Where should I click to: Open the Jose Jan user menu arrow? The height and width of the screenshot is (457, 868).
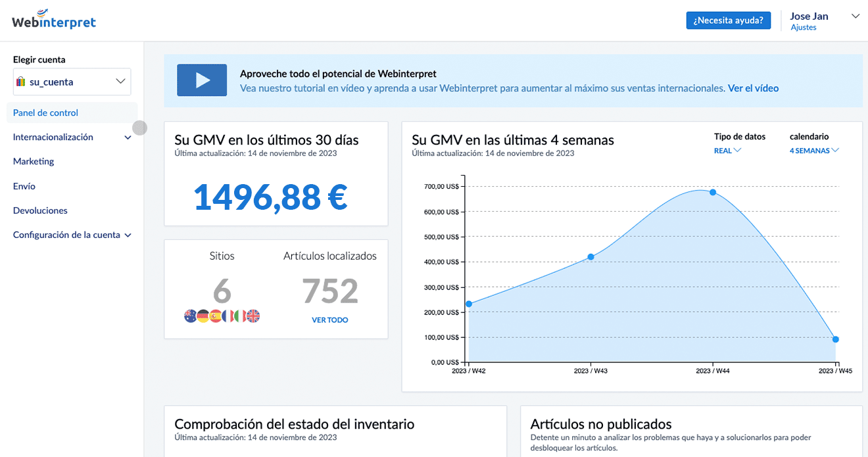[855, 16]
